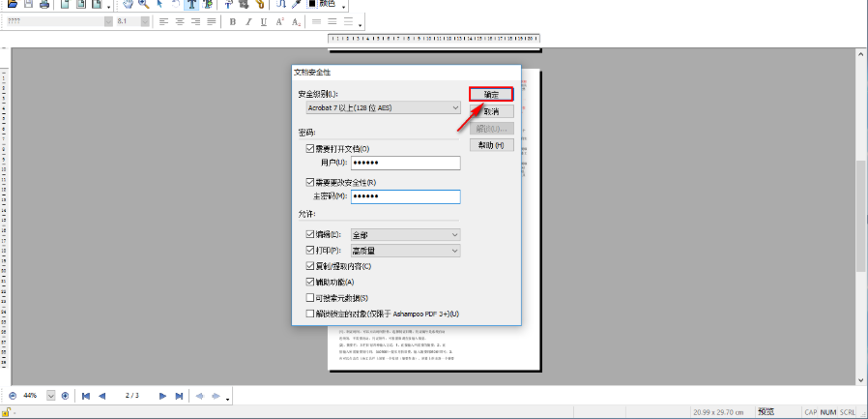The width and height of the screenshot is (868, 419).
Task: Uncheck 需要更改安全性 checkbox
Action: pyautogui.click(x=310, y=182)
